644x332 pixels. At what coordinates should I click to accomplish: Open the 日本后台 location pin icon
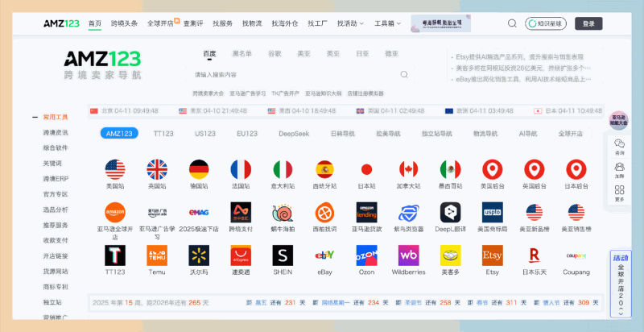(x=576, y=169)
